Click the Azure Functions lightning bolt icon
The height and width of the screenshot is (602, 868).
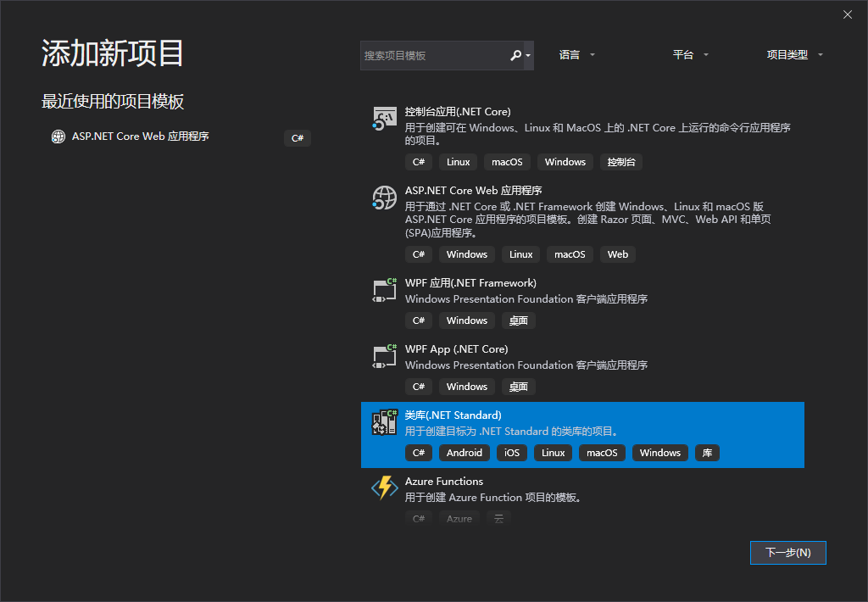tap(384, 488)
